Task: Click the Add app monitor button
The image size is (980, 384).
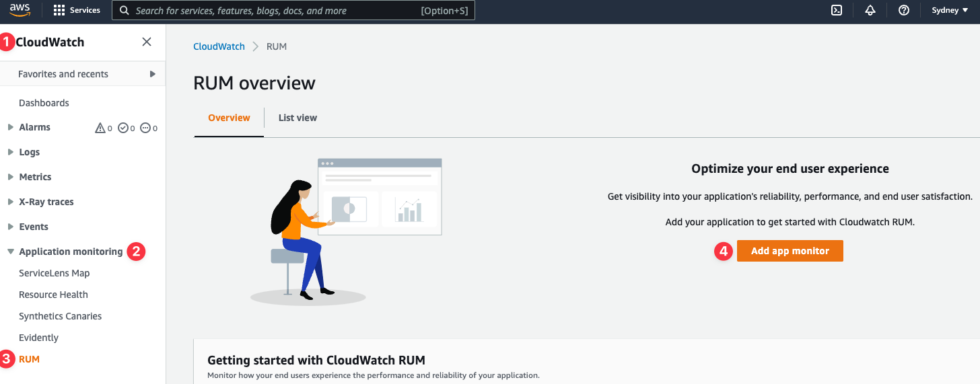Action: (x=790, y=251)
